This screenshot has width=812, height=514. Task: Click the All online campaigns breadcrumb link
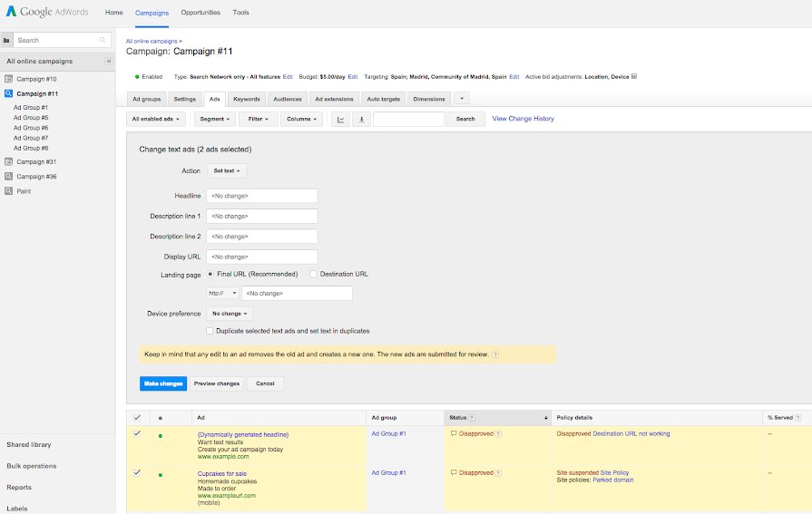(x=152, y=41)
